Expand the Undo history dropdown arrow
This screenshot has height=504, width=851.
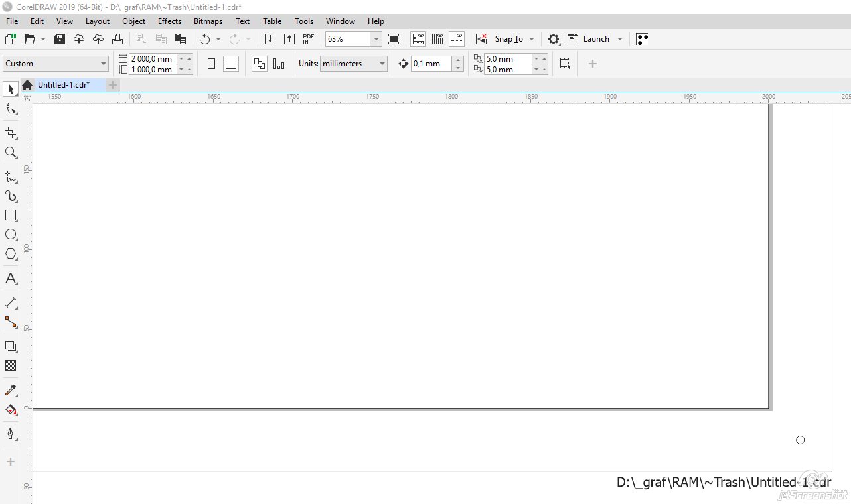(218, 39)
